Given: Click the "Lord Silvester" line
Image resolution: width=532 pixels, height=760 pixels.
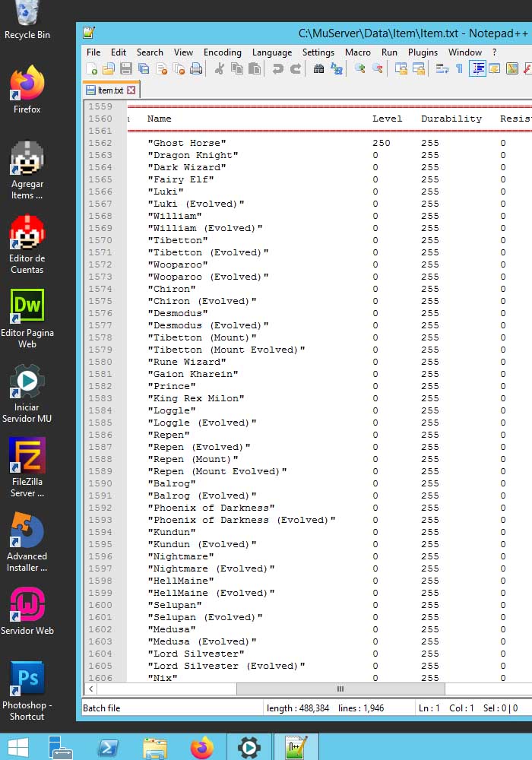Looking at the screenshot, I should coord(196,654).
